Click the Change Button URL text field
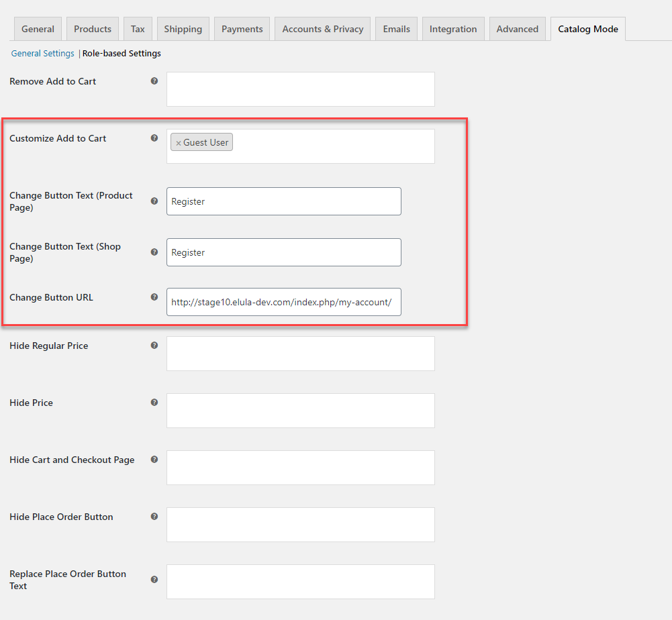672x620 pixels. 283,302
